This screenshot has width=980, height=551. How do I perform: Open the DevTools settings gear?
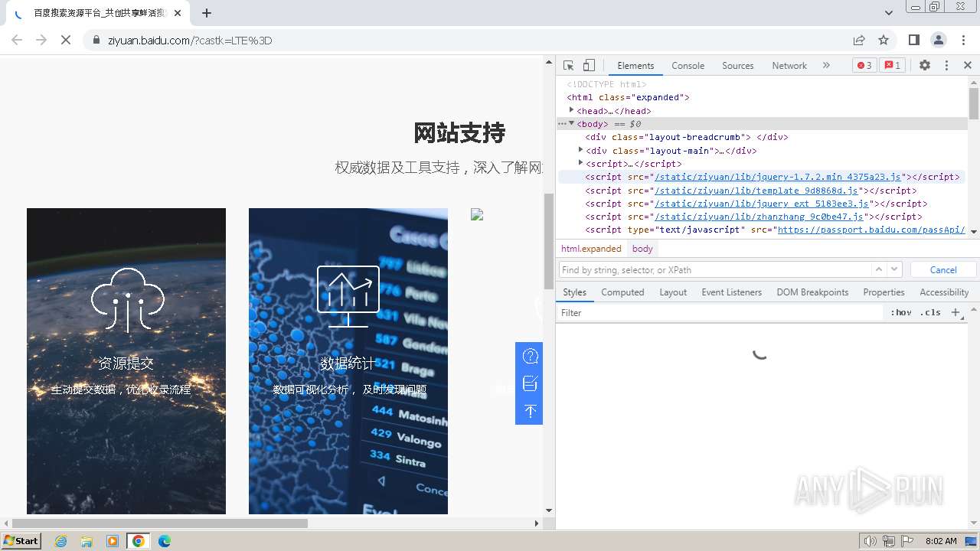tap(925, 66)
